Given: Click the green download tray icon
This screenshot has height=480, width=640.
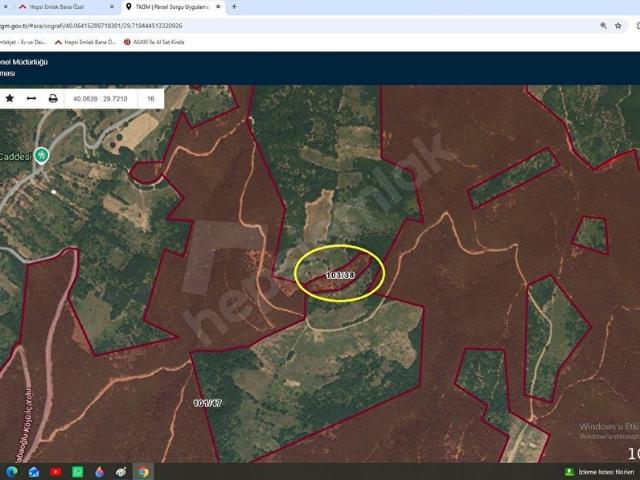Looking at the screenshot, I should pyautogui.click(x=569, y=472).
